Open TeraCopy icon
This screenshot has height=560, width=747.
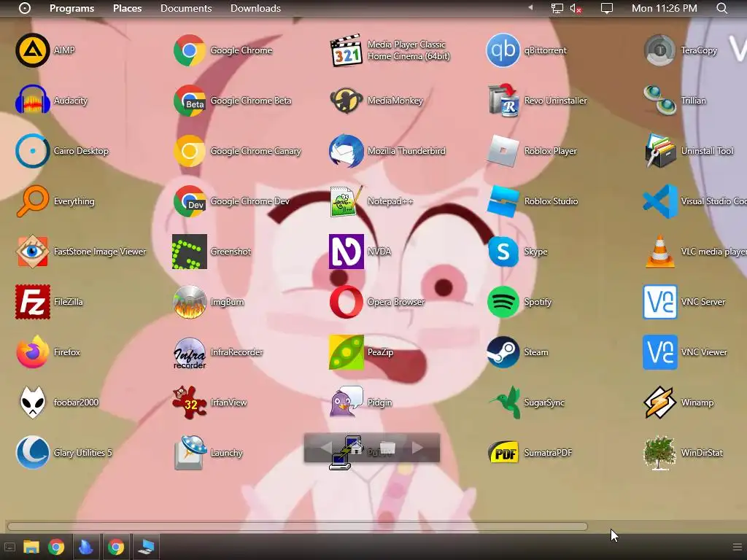[659, 50]
